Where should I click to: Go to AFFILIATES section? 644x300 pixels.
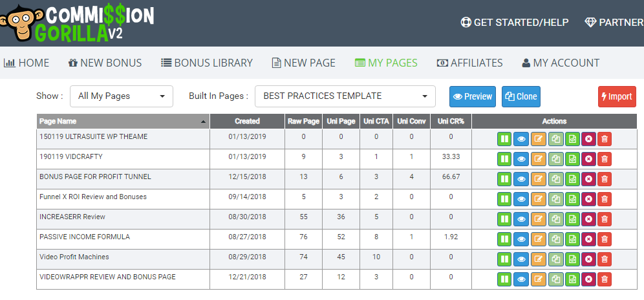[x=469, y=63]
